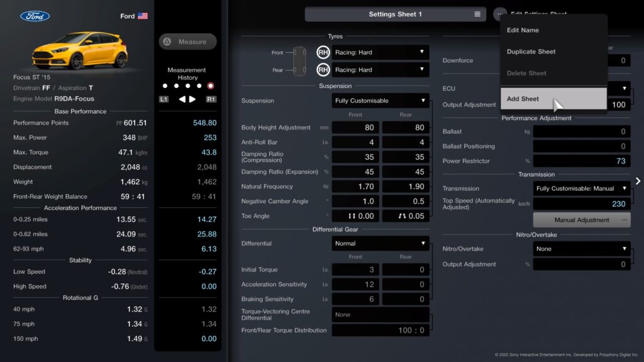Click the right chevron to next page
Screen dimensions: 644x362
coord(638,181)
